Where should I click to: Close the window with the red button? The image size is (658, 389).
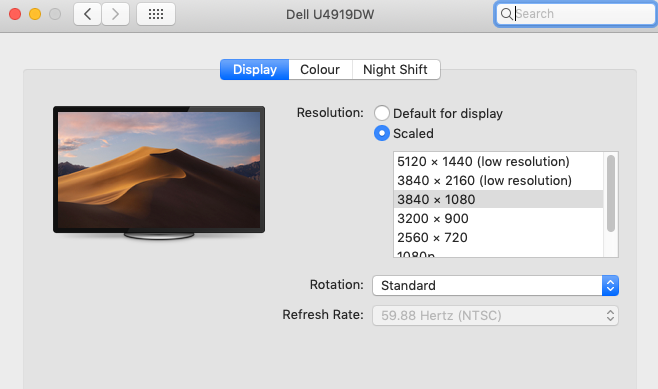tap(15, 14)
